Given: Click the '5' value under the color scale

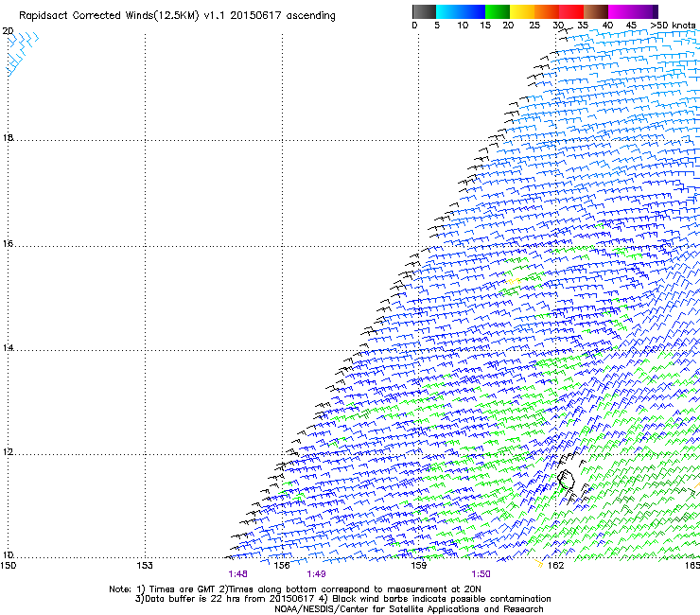Looking at the screenshot, I should click(x=437, y=26).
